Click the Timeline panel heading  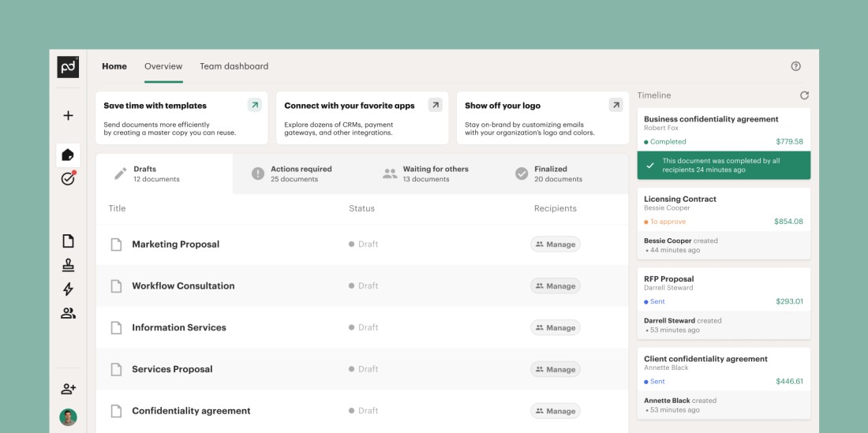pyautogui.click(x=654, y=95)
